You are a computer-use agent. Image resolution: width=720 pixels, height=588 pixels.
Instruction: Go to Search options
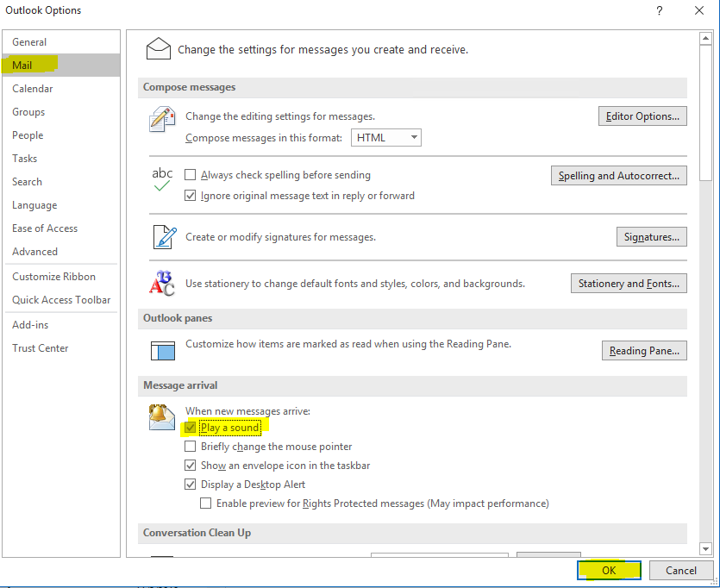pos(61,182)
